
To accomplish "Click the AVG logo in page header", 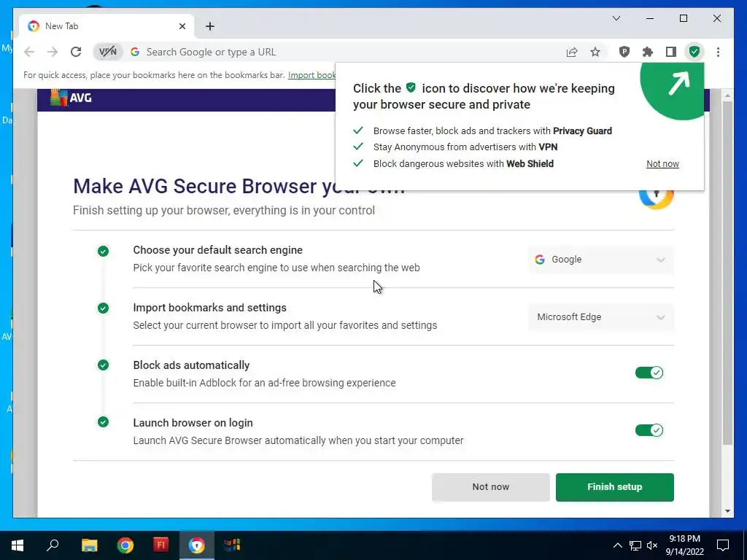I will (71, 98).
